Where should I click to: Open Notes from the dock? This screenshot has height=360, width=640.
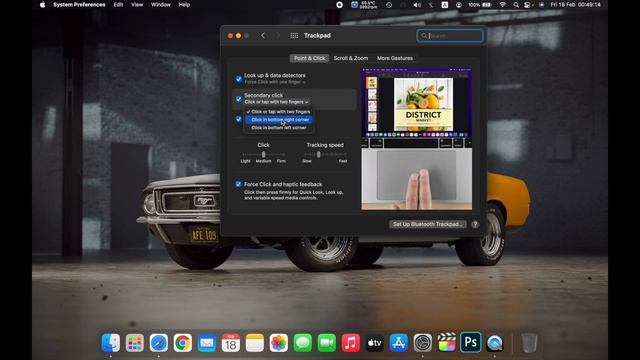click(255, 343)
